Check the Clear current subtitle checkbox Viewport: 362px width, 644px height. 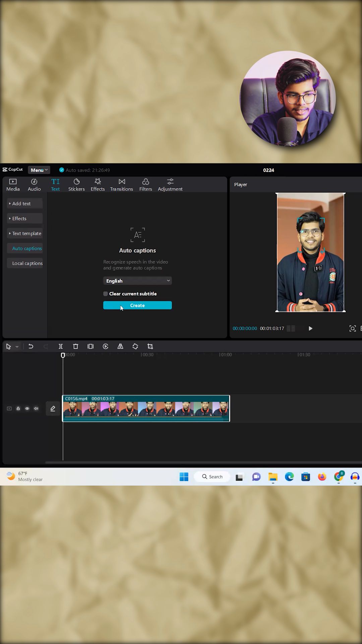point(106,294)
